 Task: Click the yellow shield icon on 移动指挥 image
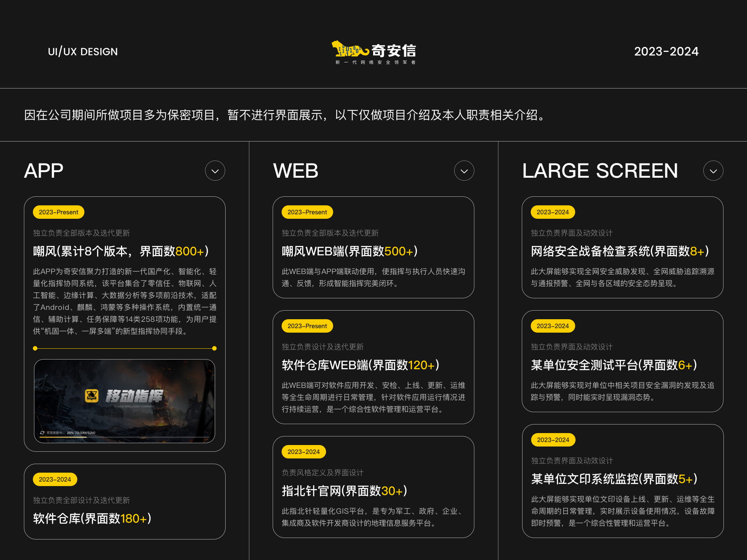pyautogui.click(x=92, y=396)
